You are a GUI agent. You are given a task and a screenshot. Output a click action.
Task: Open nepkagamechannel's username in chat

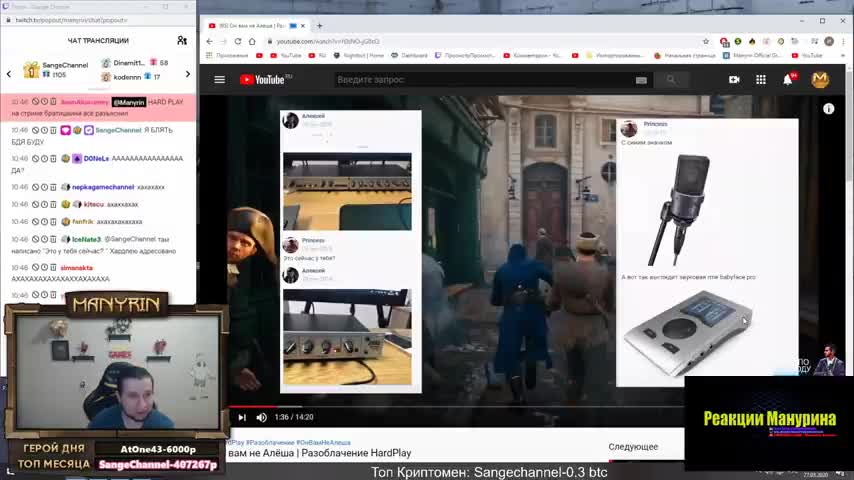(x=103, y=187)
